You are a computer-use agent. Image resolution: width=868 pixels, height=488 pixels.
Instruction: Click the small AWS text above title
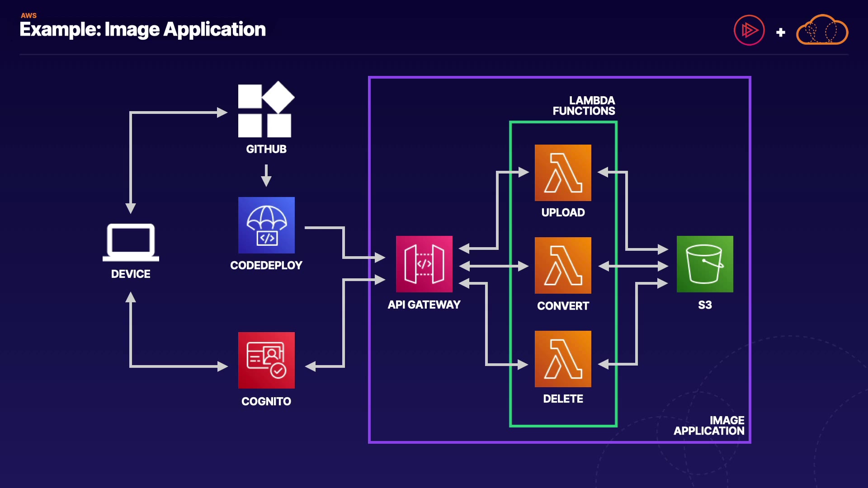tap(28, 15)
